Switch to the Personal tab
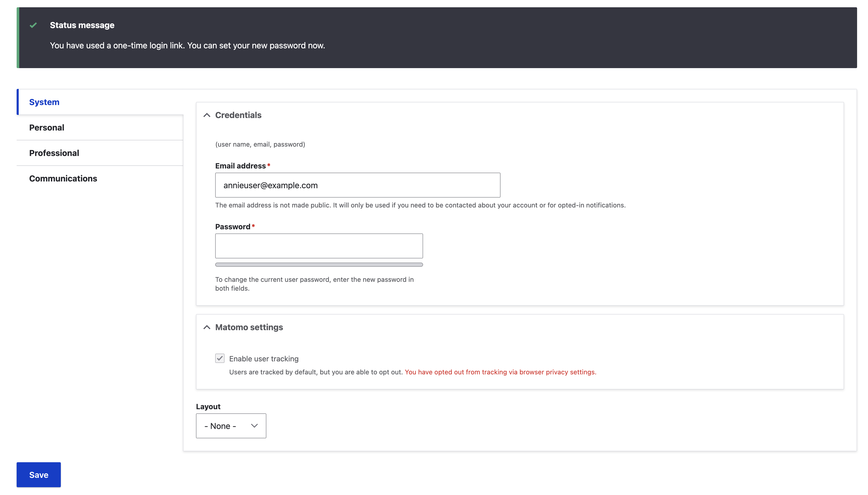 coord(47,127)
